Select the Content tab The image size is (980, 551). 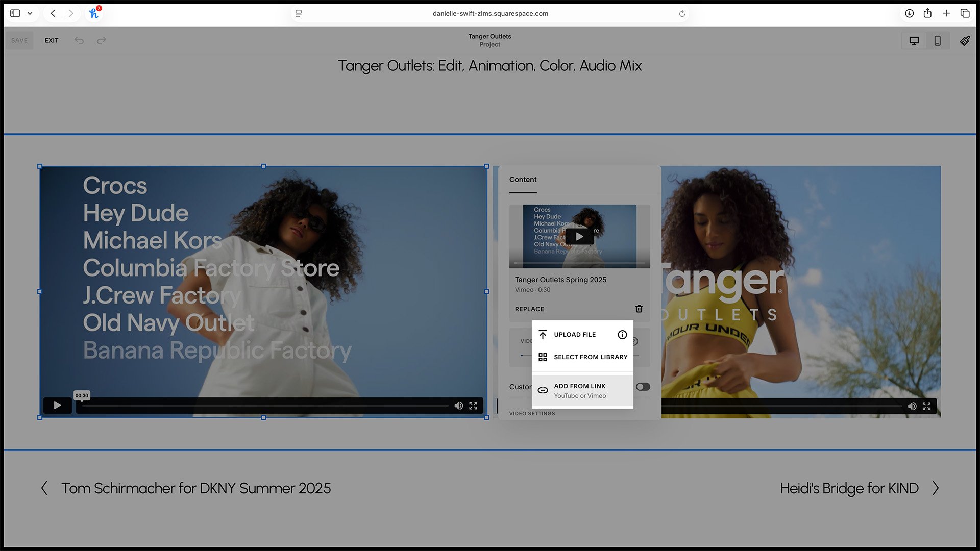tap(523, 180)
